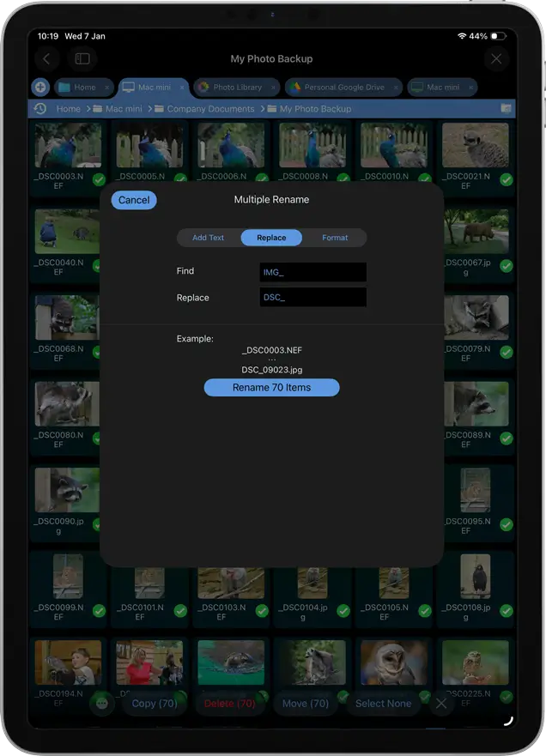This screenshot has height=756, width=546.
Task: Open the history clock icon in breadcrumb
Action: point(40,108)
